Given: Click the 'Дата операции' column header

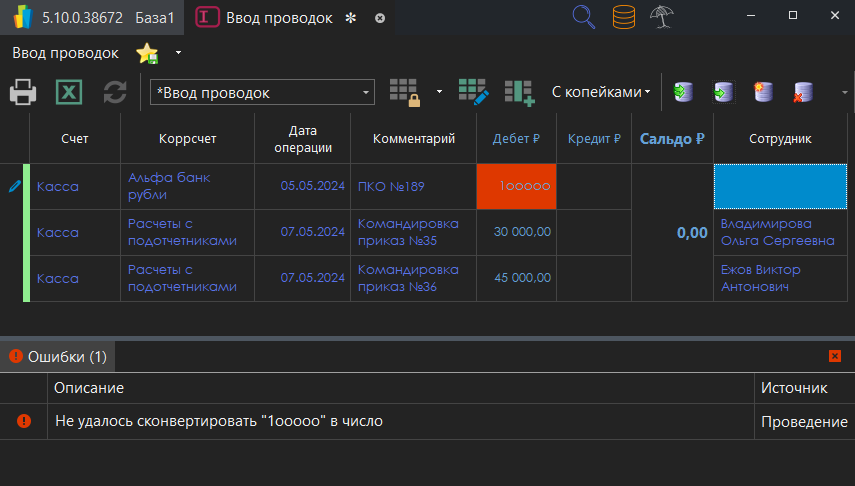Looking at the screenshot, I should tap(303, 139).
